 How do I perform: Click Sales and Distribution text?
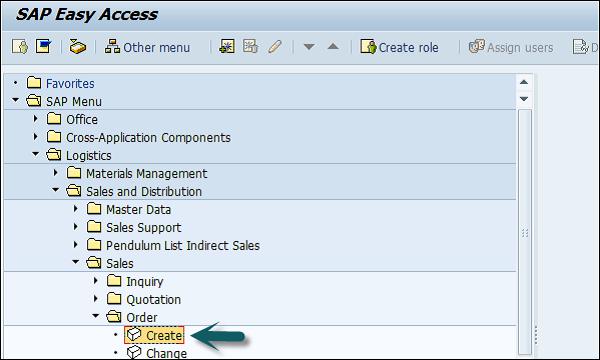(x=144, y=192)
